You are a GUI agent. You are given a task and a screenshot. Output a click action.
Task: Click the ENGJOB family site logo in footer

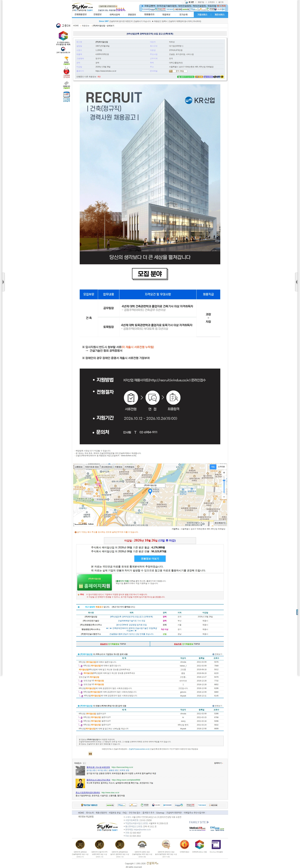click(217, 828)
